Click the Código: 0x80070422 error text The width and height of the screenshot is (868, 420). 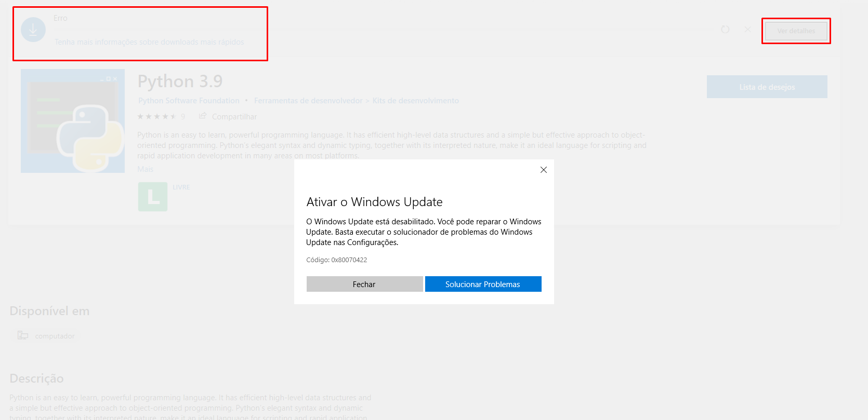coord(337,260)
